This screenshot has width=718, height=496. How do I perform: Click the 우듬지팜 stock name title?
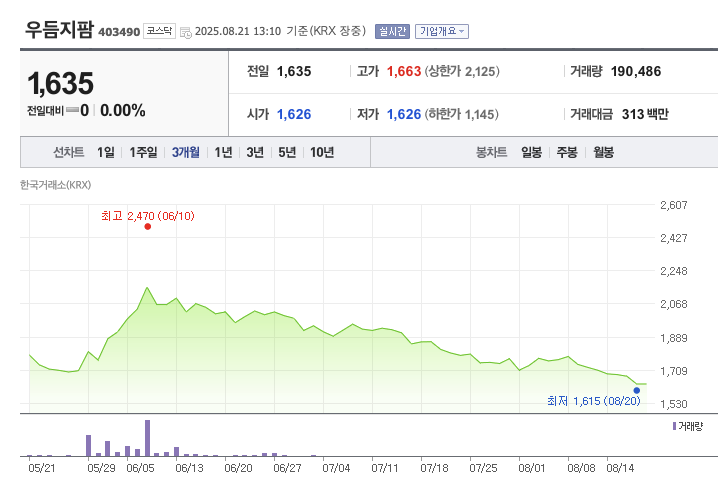(x=59, y=30)
